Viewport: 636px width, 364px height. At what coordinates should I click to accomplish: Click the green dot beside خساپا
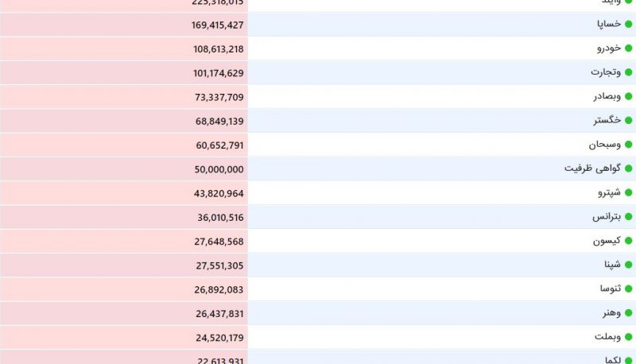click(x=629, y=25)
